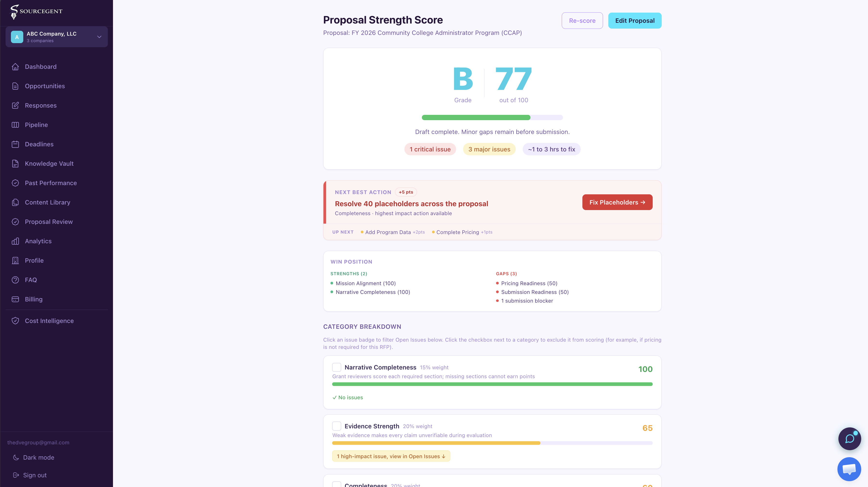
Task: Open the Dashboard home icon
Action: [x=15, y=67]
